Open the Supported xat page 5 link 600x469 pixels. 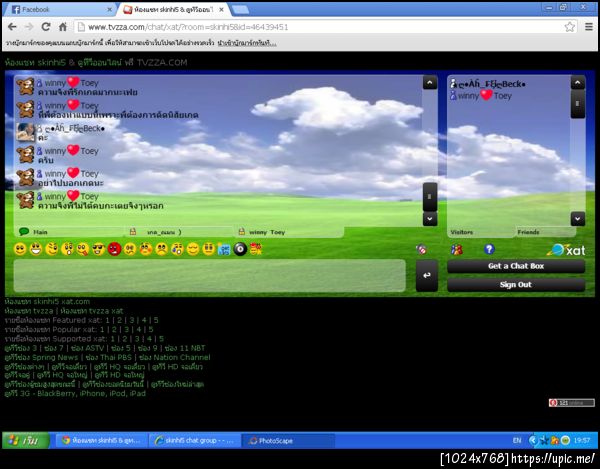click(x=161, y=339)
